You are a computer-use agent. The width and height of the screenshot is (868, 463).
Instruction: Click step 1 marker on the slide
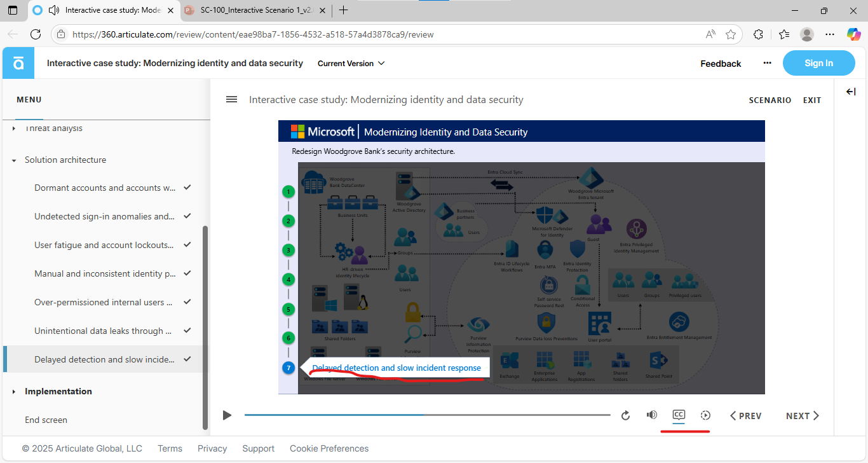click(x=288, y=191)
